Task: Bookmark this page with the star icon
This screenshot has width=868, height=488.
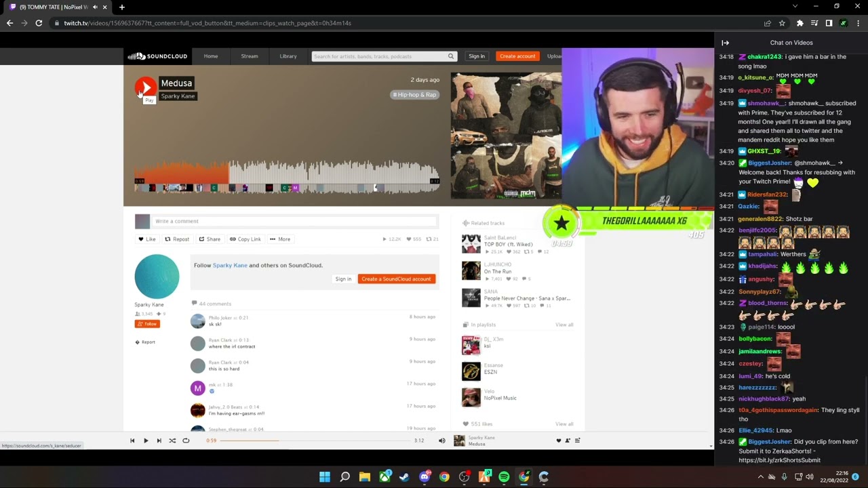Action: click(x=782, y=23)
